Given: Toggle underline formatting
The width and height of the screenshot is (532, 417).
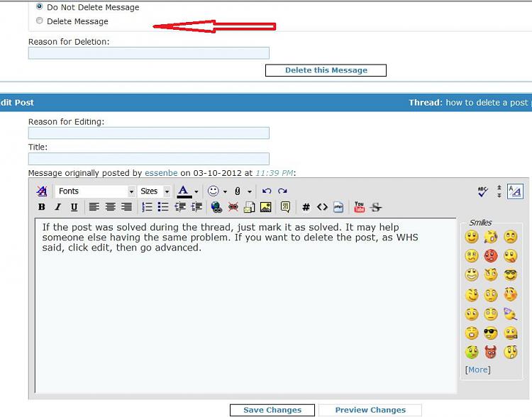Looking at the screenshot, I should tap(74, 207).
